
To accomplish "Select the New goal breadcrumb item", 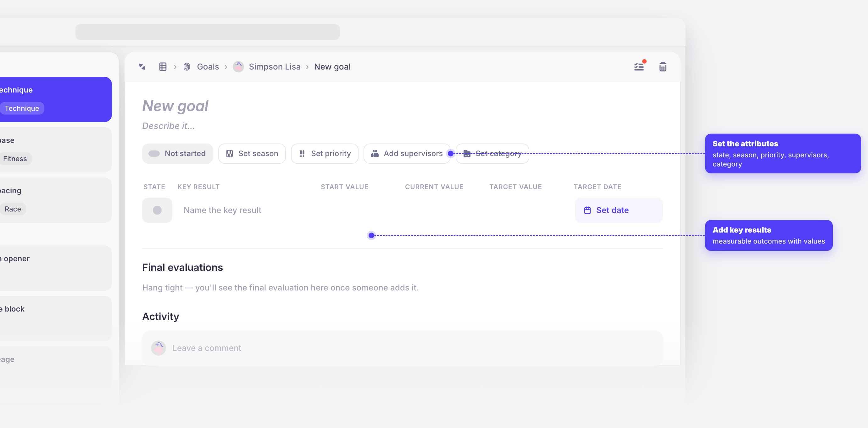I will pyautogui.click(x=332, y=67).
